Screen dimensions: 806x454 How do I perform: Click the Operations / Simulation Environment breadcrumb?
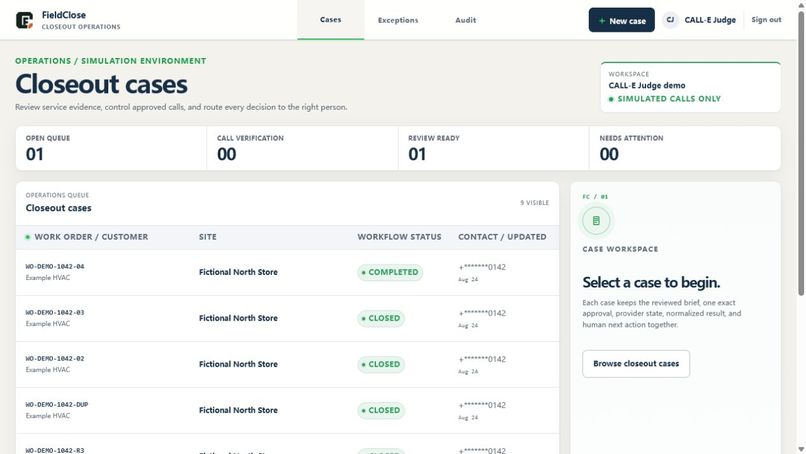pos(111,61)
